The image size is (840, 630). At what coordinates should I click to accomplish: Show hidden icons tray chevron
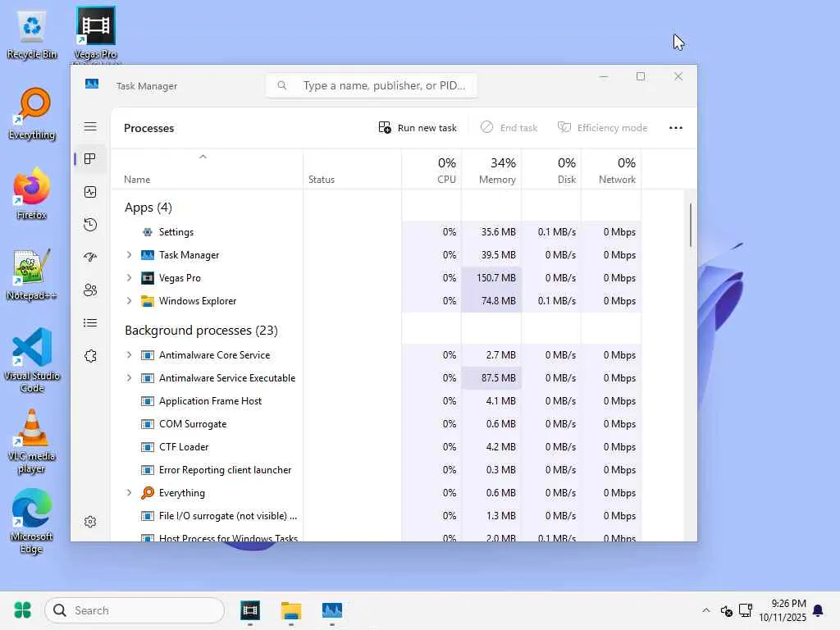(706, 610)
